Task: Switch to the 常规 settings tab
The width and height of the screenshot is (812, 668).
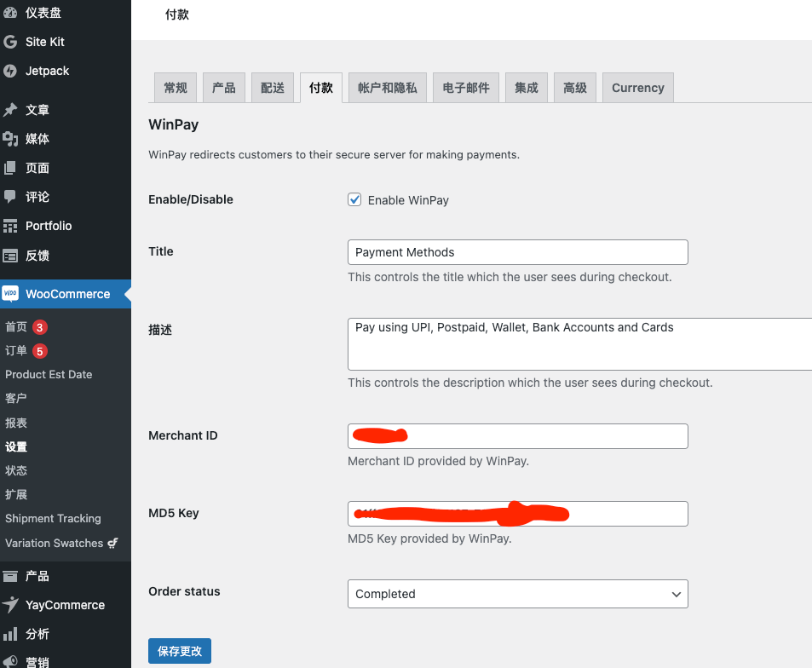Action: point(176,88)
